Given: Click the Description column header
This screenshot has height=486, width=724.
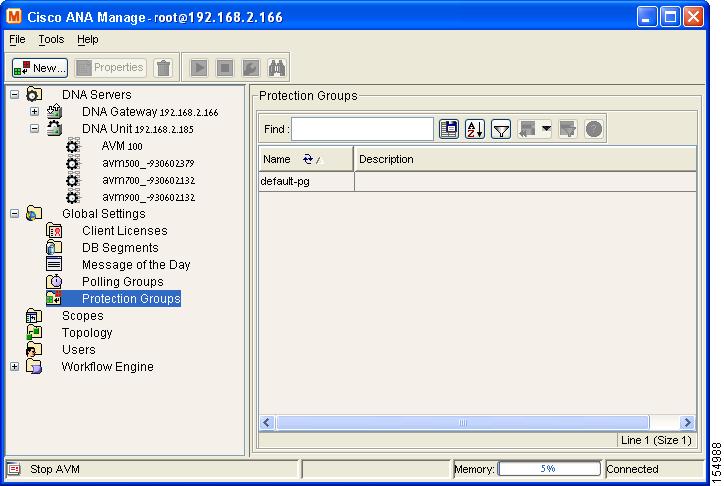Looking at the screenshot, I should point(525,159).
